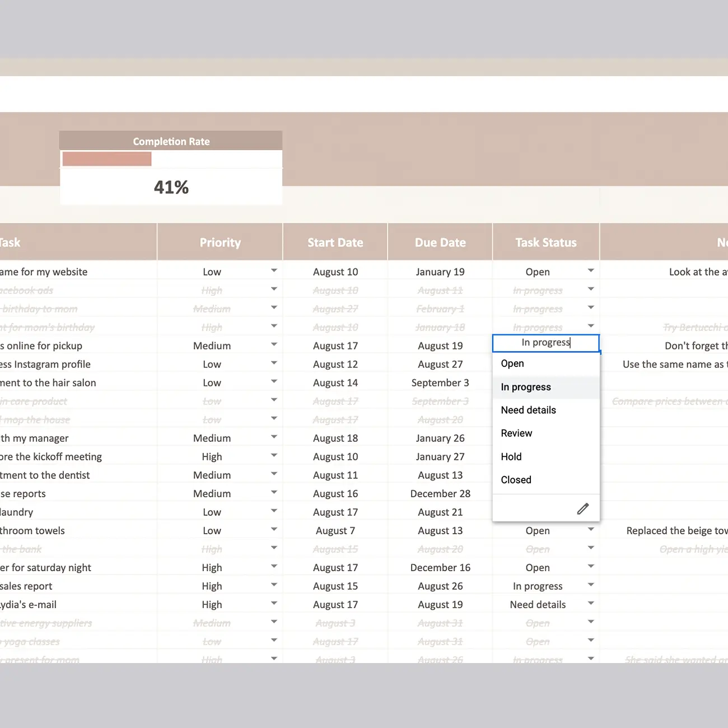Viewport: 728px width, 728px height.
Task: Click the Task Status column header
Action: coord(546,242)
